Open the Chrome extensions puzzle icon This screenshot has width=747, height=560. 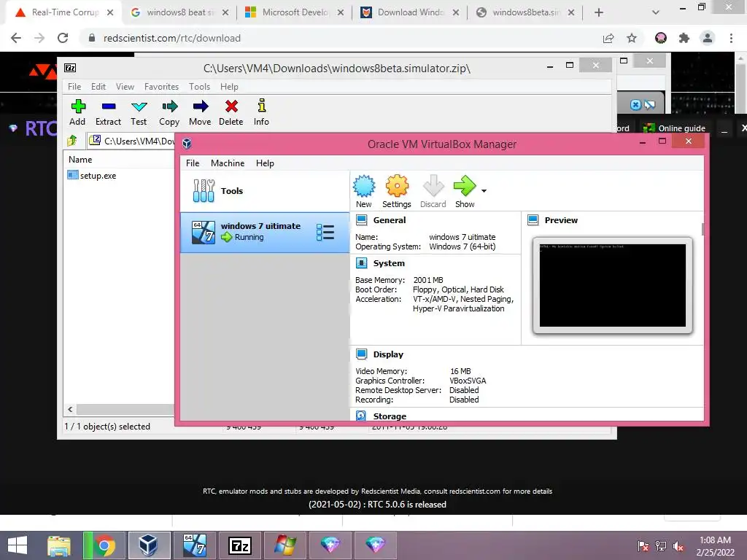(684, 38)
